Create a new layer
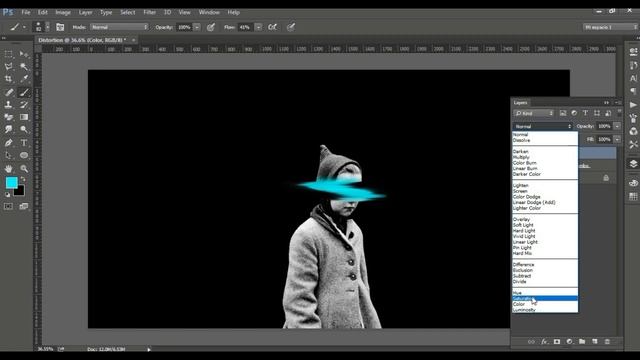This screenshot has height=360, width=640. (595, 342)
